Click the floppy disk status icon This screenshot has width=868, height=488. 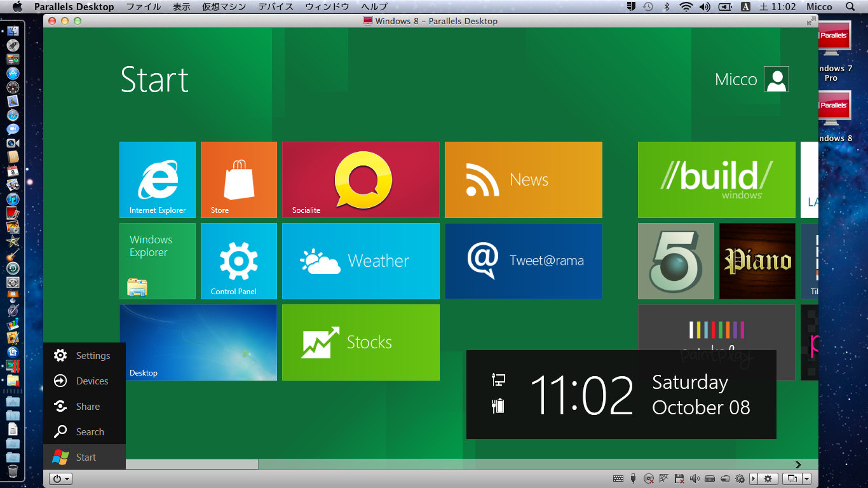pyautogui.click(x=679, y=478)
